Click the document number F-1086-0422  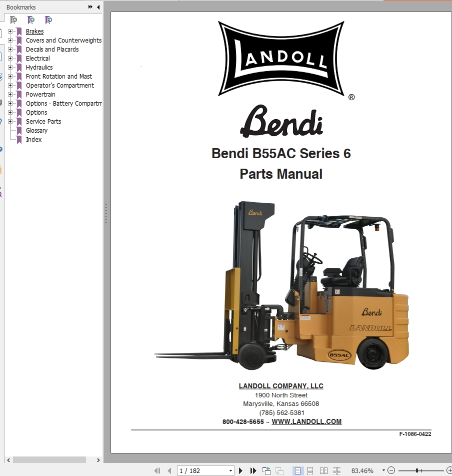[415, 434]
